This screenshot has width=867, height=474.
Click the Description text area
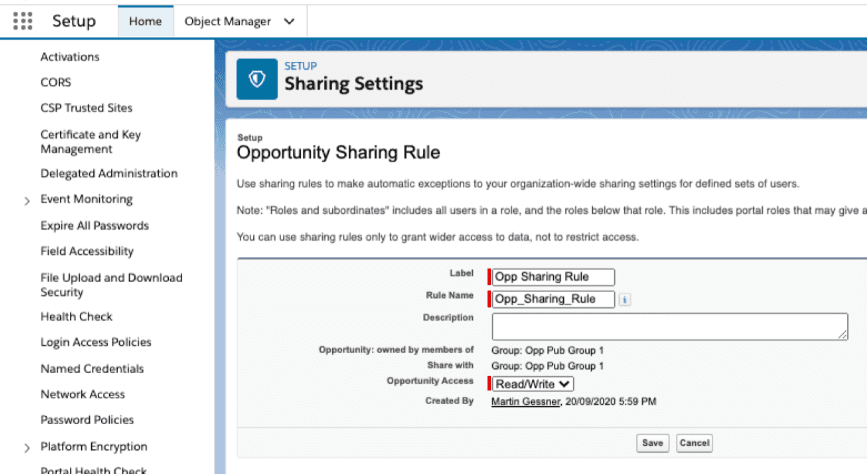pos(669,326)
